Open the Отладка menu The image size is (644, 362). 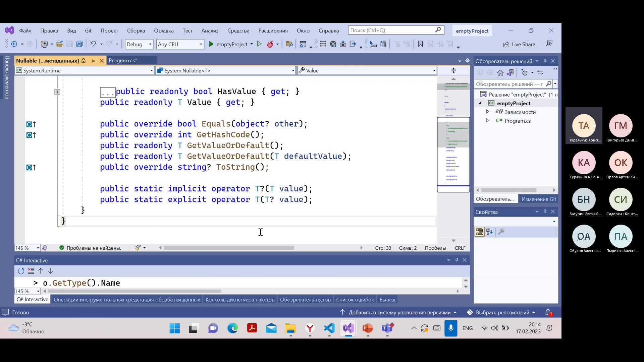pyautogui.click(x=164, y=31)
